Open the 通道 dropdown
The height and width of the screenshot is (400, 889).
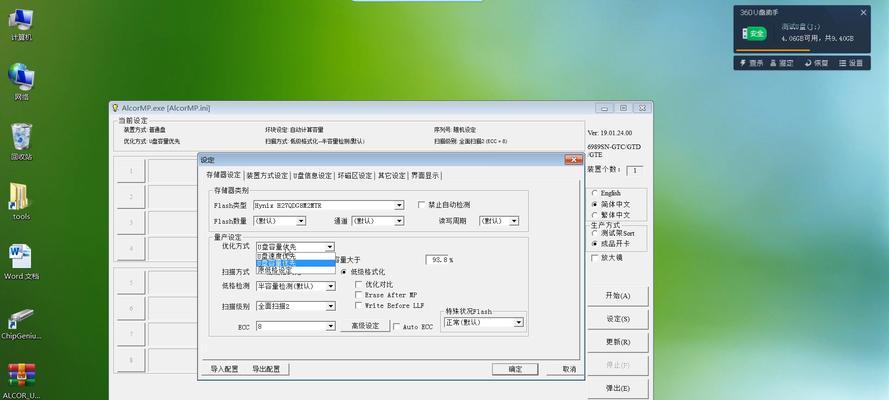[399, 221]
